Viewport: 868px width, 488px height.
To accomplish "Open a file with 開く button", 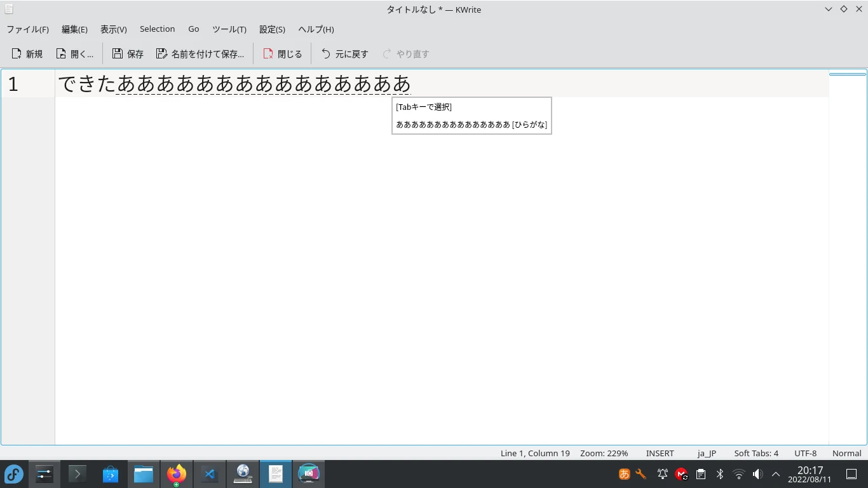I will click(74, 53).
